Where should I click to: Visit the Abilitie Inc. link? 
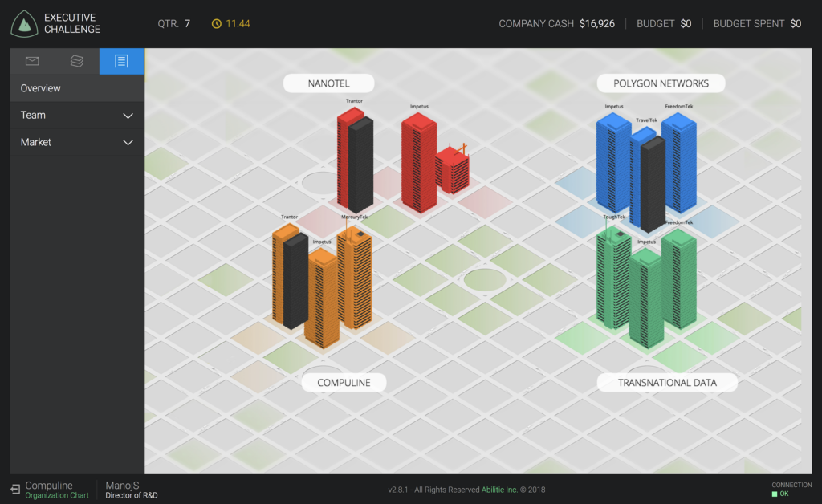(503, 490)
